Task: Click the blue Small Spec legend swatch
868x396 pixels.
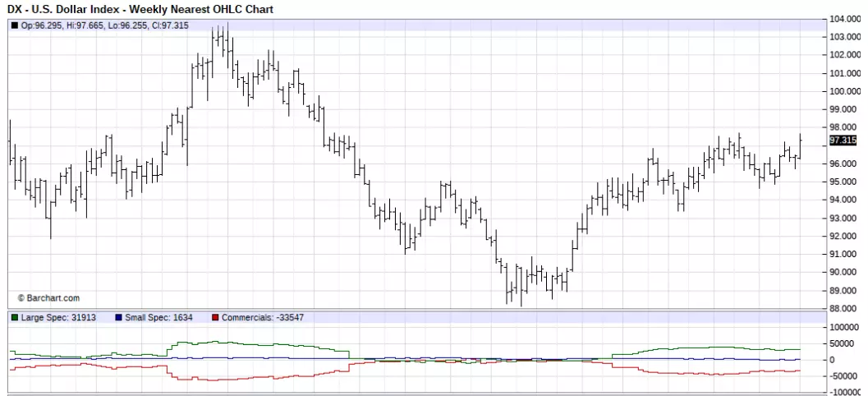Action: click(x=118, y=318)
